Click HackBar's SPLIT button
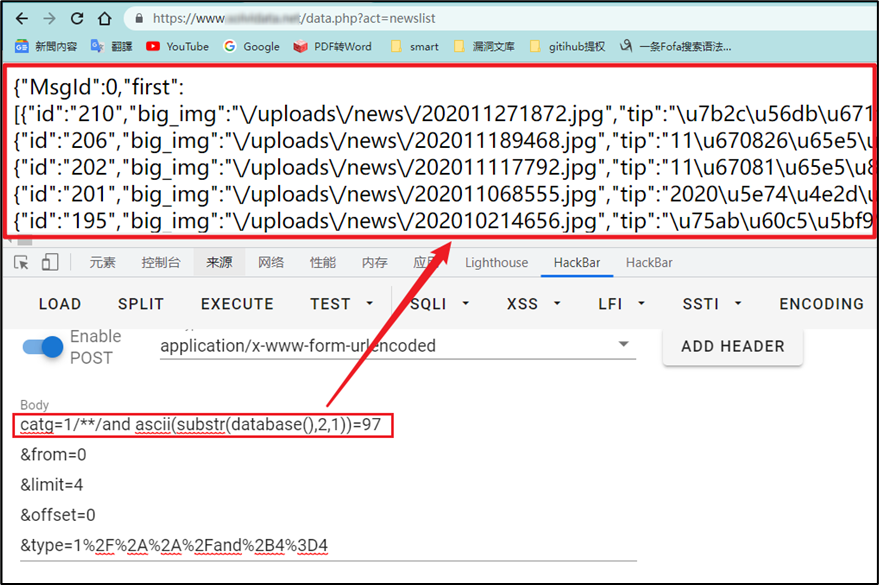This screenshot has height=585, width=879. pyautogui.click(x=141, y=304)
